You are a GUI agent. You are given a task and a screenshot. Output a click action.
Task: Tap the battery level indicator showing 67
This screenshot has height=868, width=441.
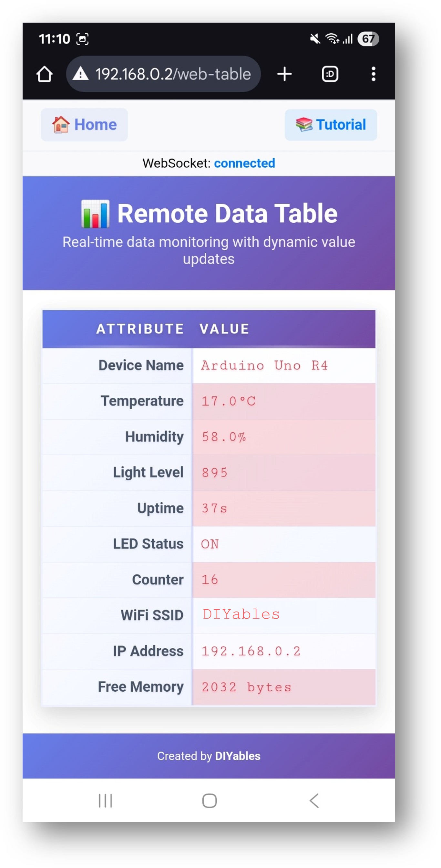367,38
